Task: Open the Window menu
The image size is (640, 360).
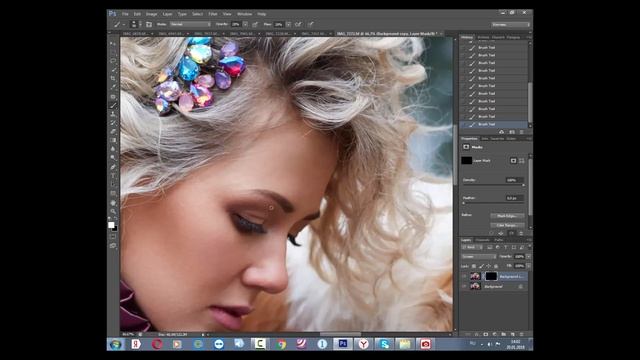Action: point(244,14)
